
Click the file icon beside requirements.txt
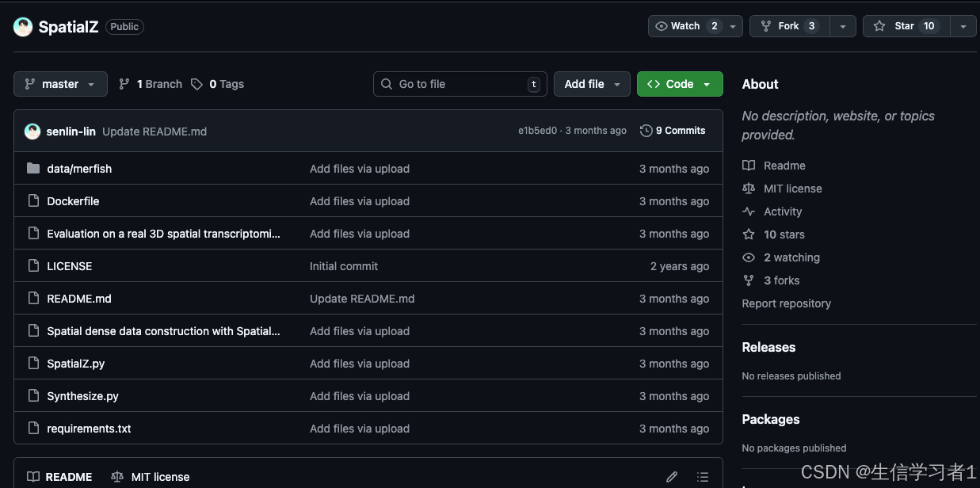pyautogui.click(x=33, y=429)
